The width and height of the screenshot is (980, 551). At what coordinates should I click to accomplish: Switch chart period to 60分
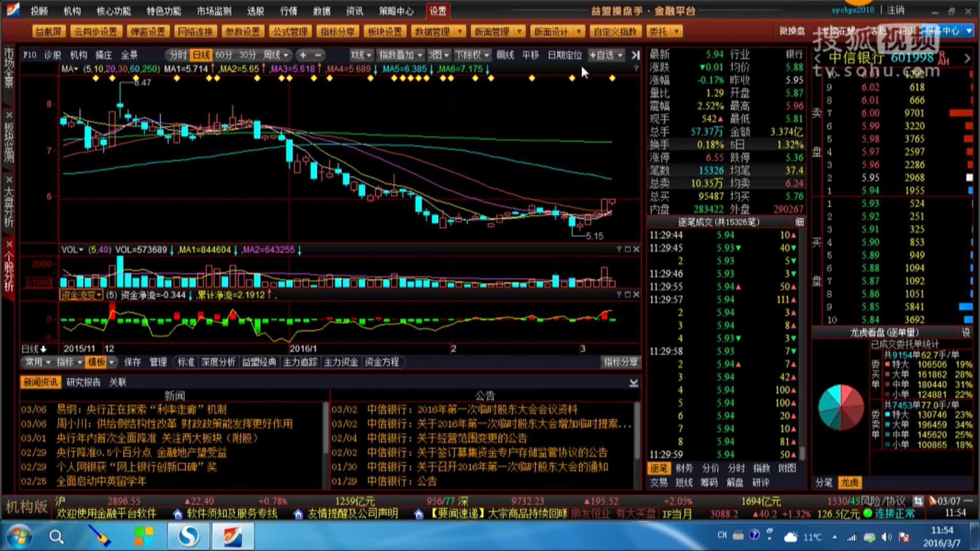(223, 55)
